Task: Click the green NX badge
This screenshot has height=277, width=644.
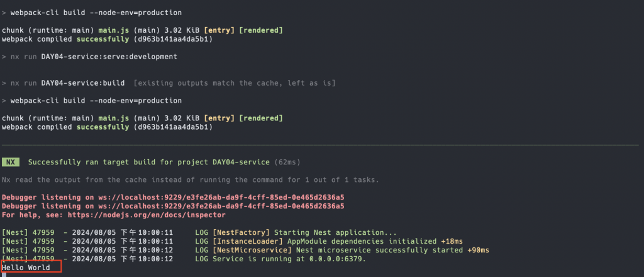Action: [x=11, y=162]
